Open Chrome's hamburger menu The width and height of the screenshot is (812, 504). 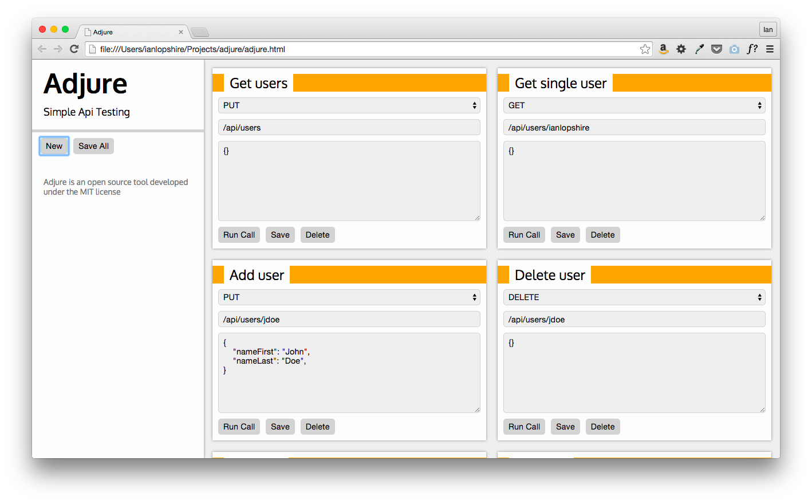click(770, 49)
